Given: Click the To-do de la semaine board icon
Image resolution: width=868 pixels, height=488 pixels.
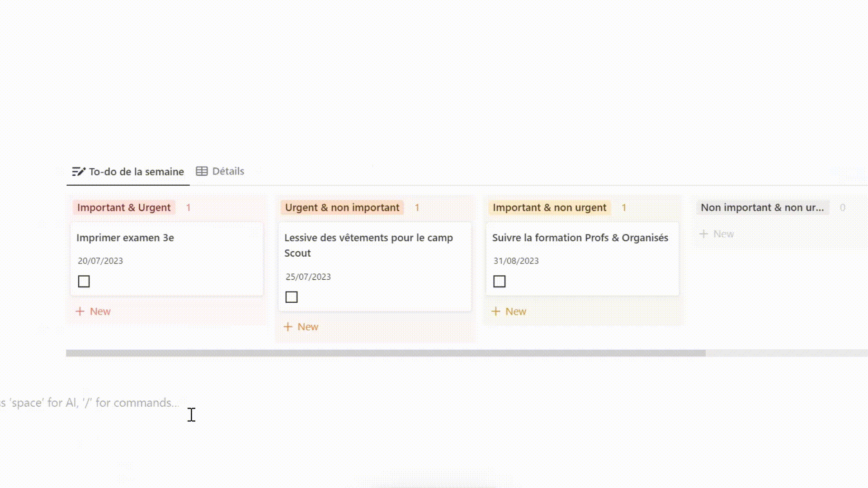Looking at the screenshot, I should [79, 172].
